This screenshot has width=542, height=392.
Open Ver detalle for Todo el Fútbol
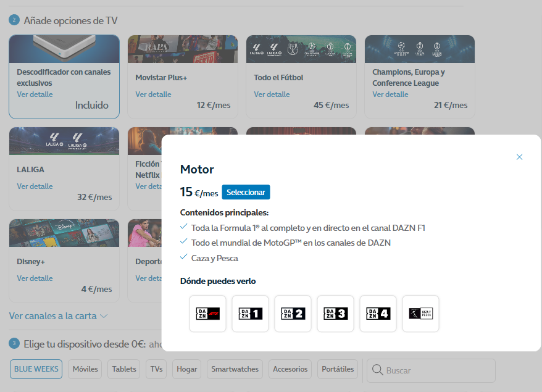pyautogui.click(x=272, y=94)
